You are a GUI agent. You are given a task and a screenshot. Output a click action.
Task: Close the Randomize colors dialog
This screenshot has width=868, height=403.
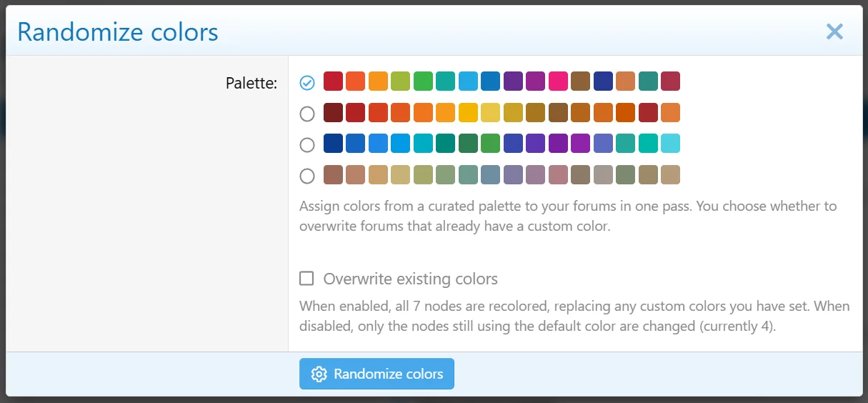(x=834, y=31)
